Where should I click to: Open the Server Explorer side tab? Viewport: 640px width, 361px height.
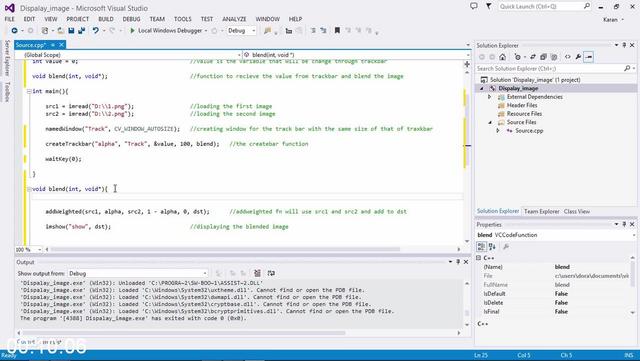point(7,58)
